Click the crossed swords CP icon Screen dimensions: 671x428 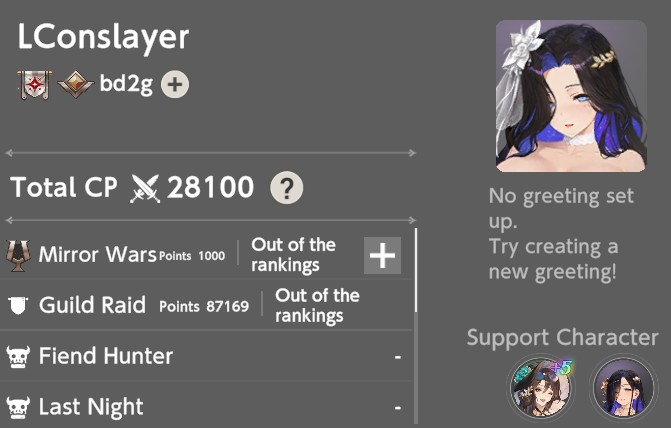(145, 188)
